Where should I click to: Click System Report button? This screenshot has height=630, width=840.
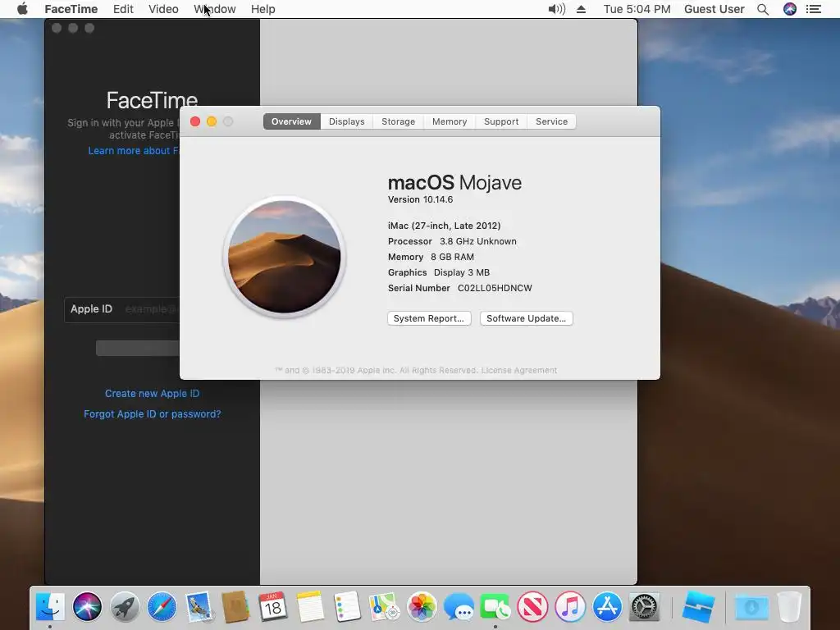click(429, 318)
